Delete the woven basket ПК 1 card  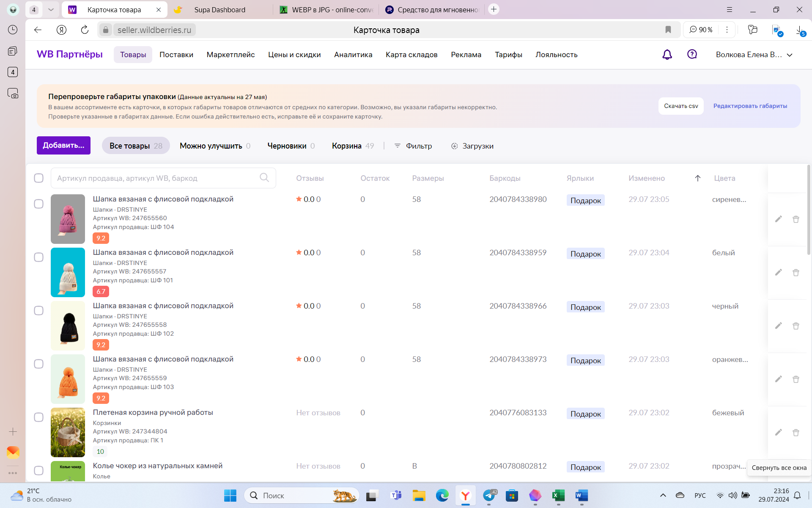796,433
